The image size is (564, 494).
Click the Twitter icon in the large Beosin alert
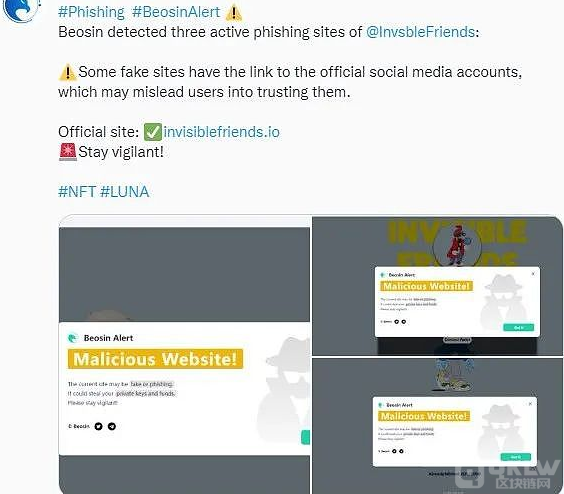pyautogui.click(x=98, y=426)
